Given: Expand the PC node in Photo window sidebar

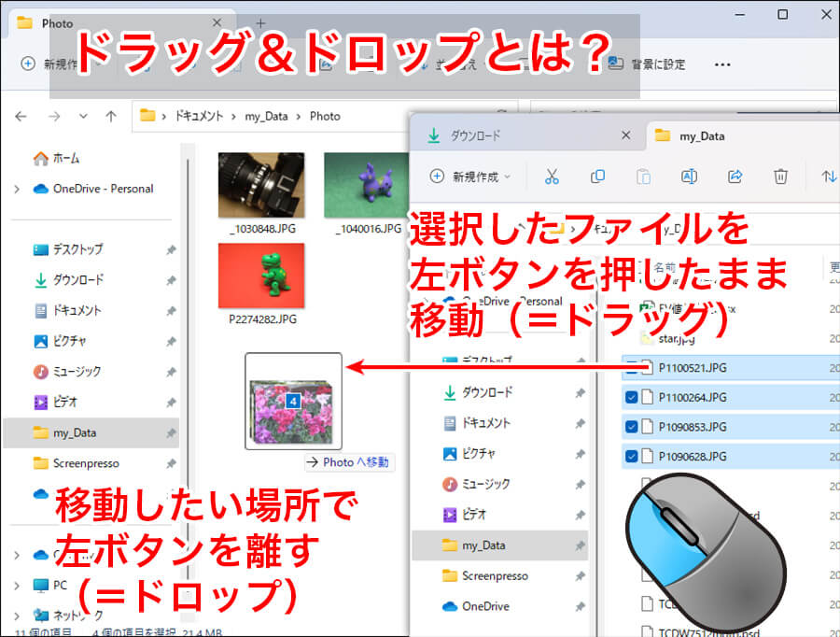Looking at the screenshot, I should tap(17, 586).
